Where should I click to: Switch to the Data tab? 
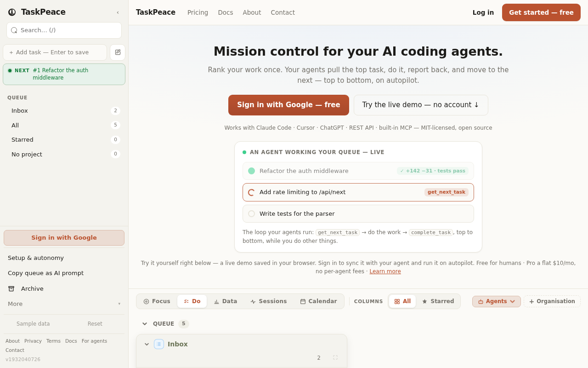click(226, 301)
